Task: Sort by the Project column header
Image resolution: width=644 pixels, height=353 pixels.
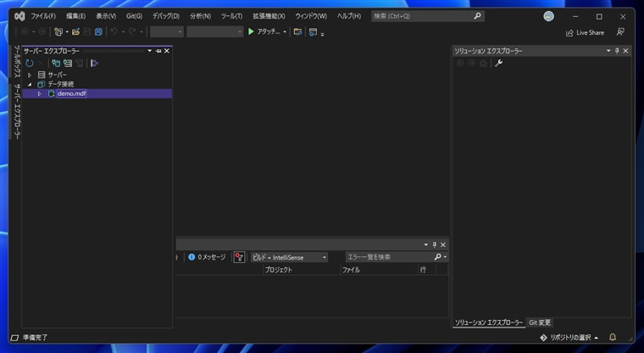Action: coord(302,270)
